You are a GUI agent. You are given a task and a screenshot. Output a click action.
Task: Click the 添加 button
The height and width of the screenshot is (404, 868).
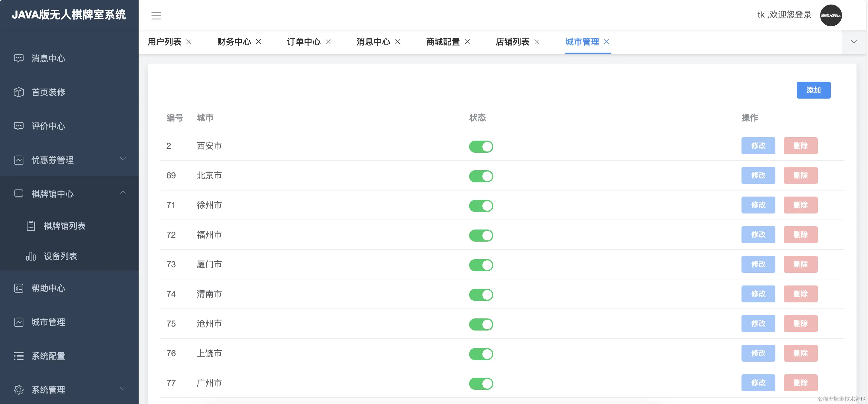814,90
